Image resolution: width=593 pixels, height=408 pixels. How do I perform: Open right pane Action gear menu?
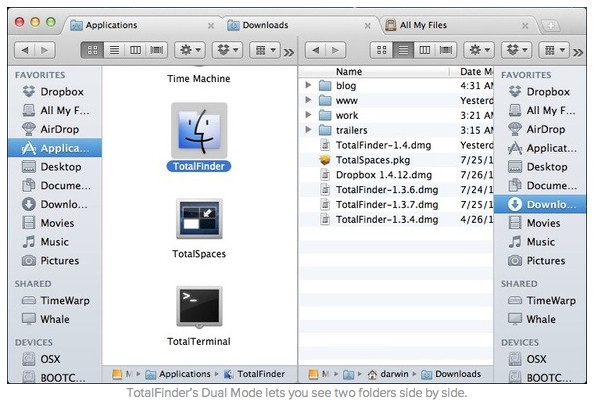click(479, 50)
